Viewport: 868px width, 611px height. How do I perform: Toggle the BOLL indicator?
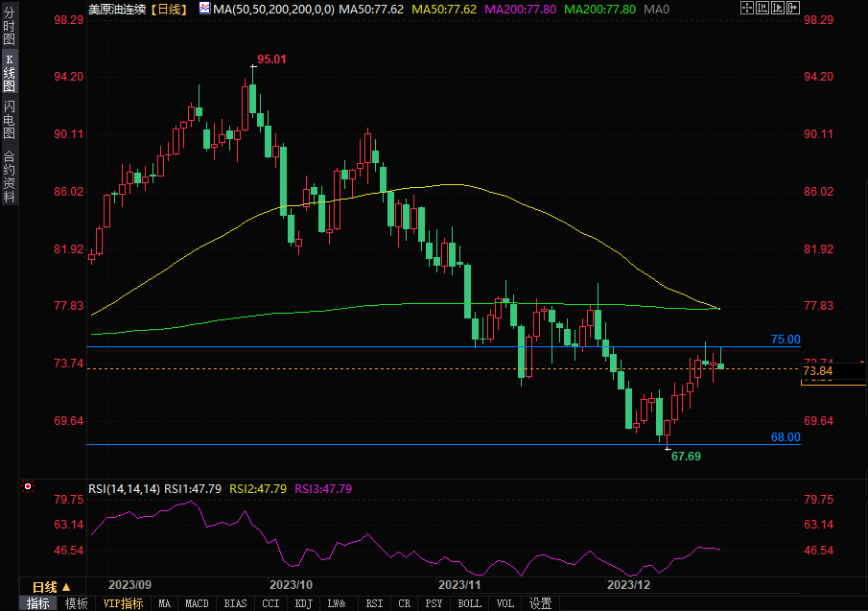[x=469, y=603]
